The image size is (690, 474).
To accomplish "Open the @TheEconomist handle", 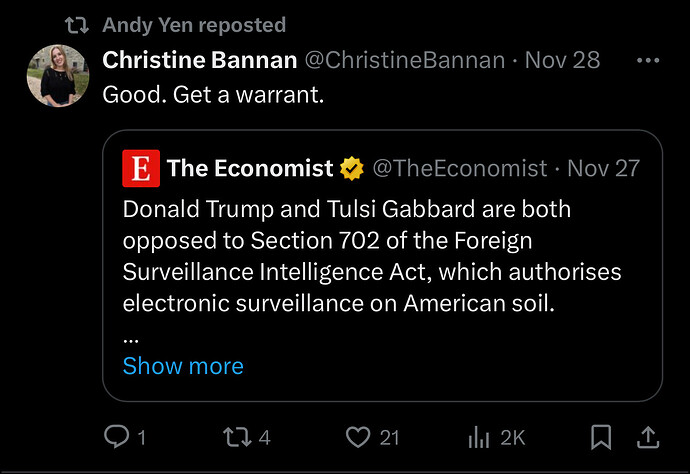I will [x=460, y=168].
